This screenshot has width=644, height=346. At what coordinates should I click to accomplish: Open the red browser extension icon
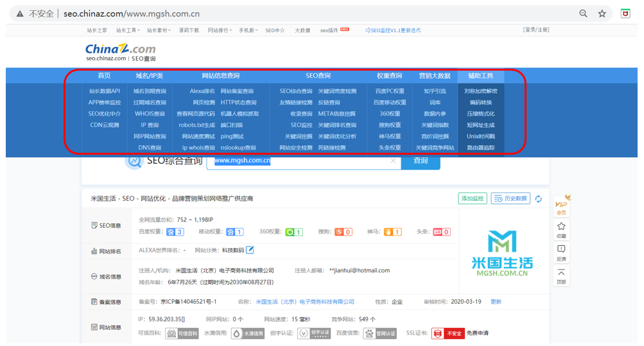(625, 13)
